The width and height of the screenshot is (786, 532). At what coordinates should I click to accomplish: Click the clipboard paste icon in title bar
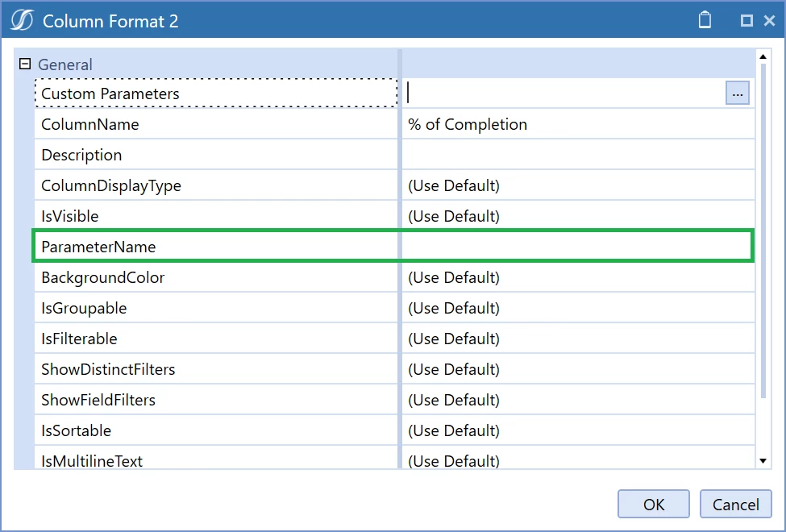pos(705,20)
